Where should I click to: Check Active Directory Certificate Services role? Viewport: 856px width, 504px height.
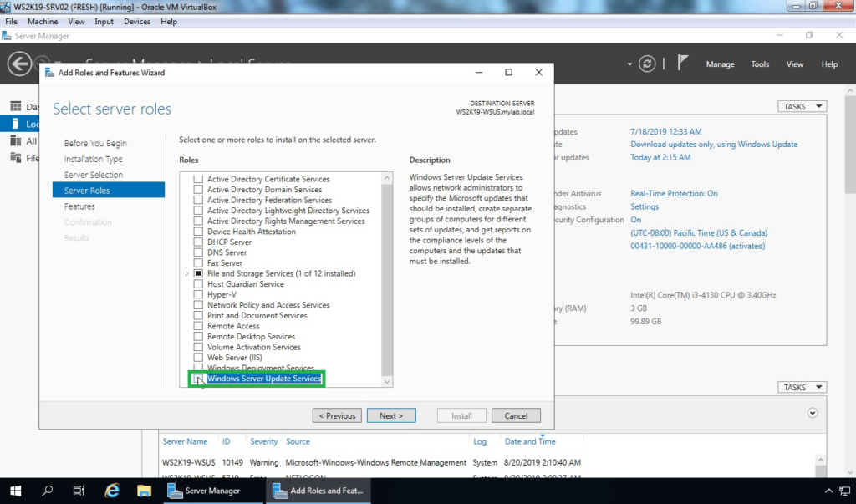[x=198, y=179]
